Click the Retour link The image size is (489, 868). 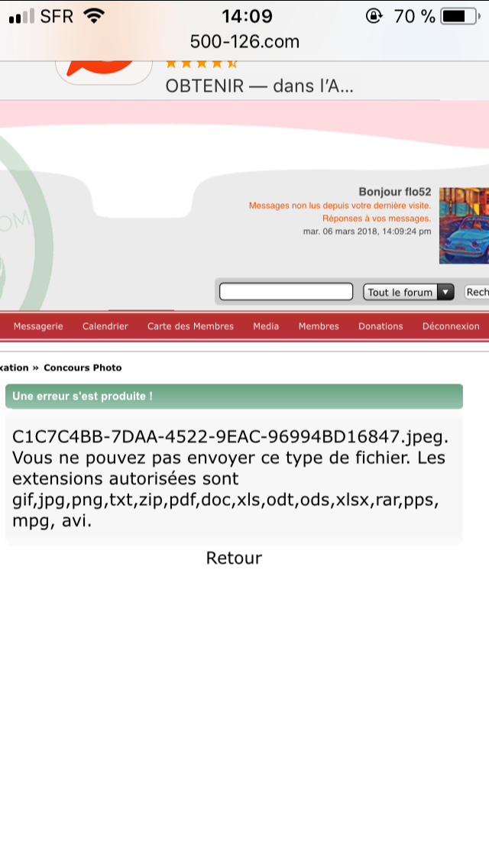point(234,558)
